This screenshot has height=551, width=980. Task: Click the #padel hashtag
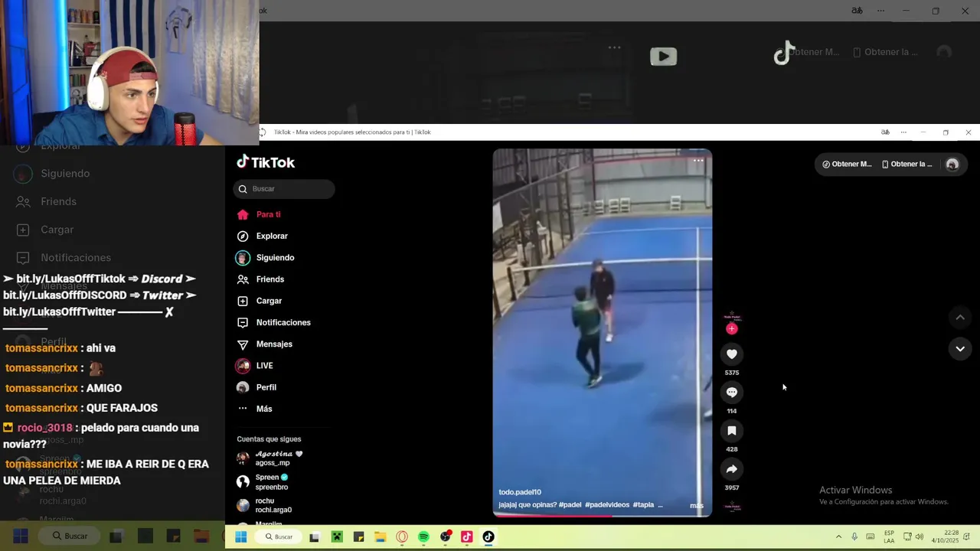click(x=570, y=505)
